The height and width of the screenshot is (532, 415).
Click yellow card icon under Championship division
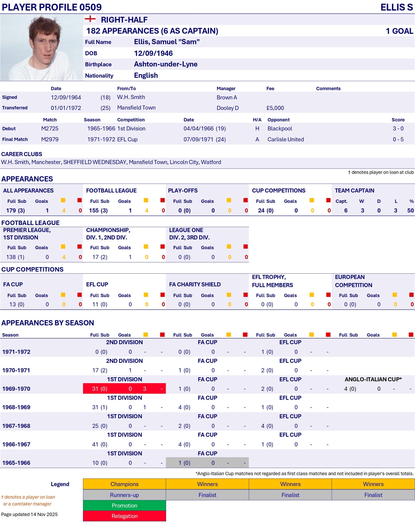pos(146,246)
